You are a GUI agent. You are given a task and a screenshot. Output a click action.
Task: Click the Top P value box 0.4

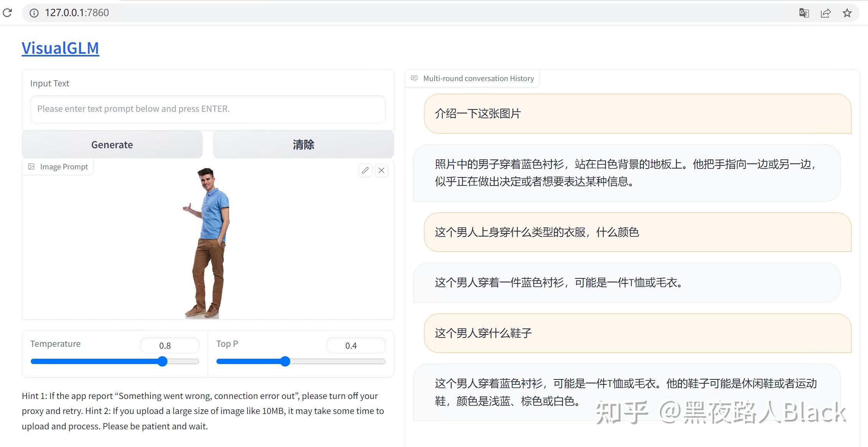(355, 345)
